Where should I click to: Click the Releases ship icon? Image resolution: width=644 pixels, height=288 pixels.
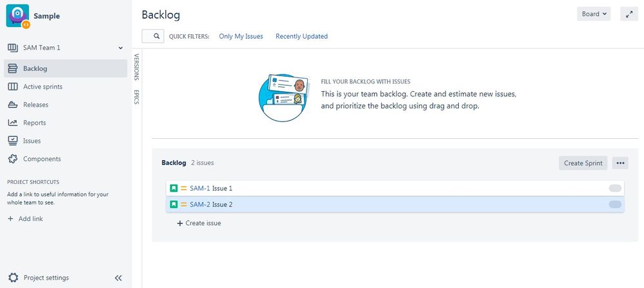point(13,105)
